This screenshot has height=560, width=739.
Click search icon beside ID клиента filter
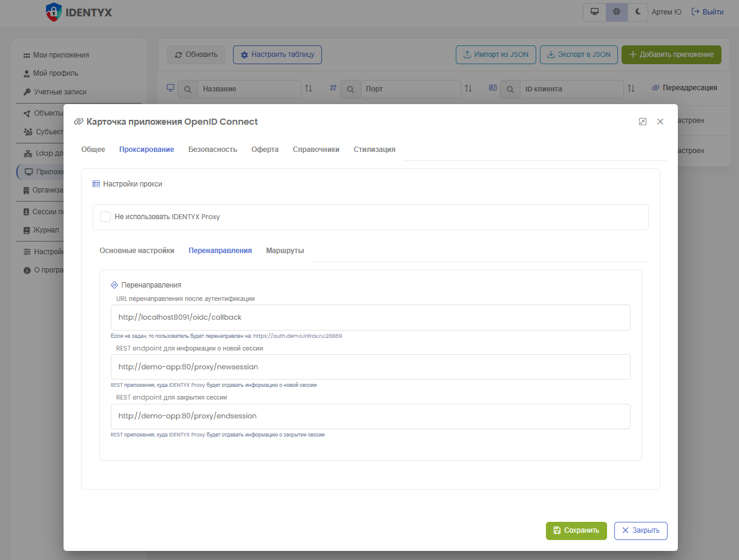pos(510,89)
